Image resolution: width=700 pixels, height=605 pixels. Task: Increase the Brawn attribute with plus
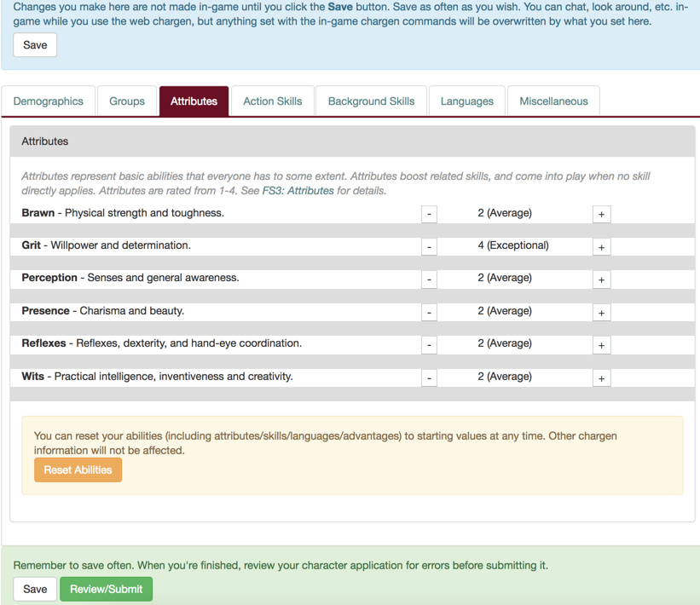coord(601,214)
